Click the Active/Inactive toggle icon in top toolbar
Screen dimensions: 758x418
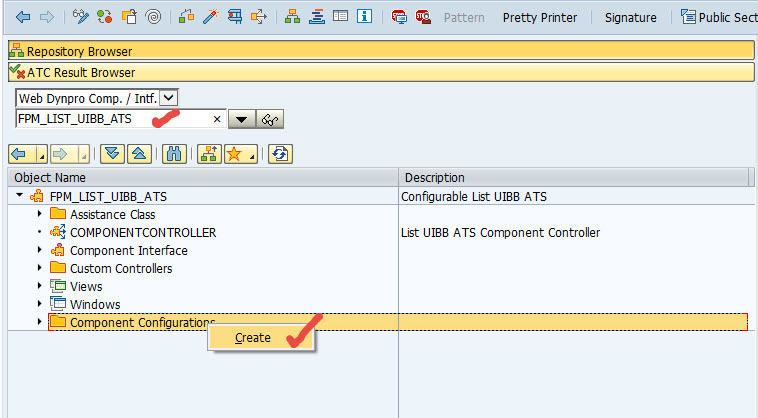(104, 17)
